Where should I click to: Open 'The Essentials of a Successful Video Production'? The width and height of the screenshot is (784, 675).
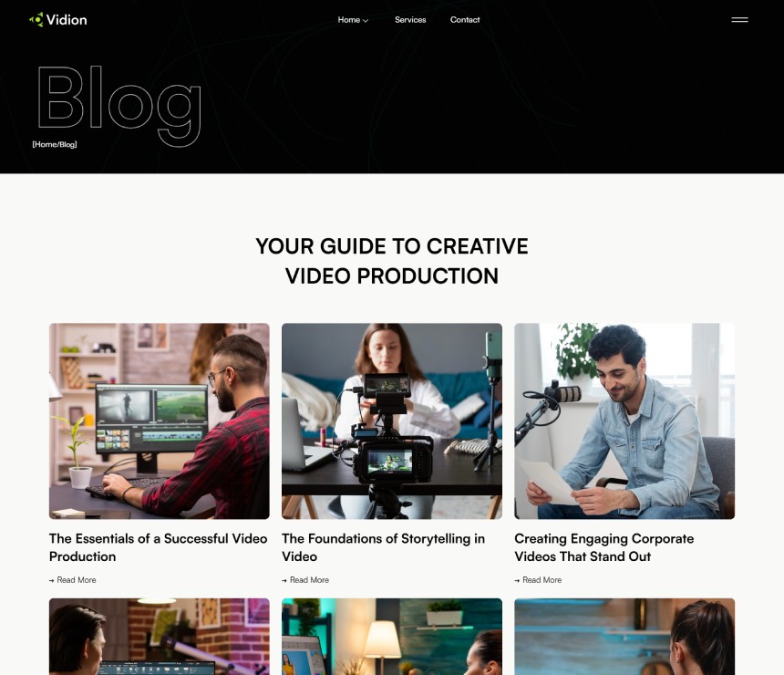158,547
